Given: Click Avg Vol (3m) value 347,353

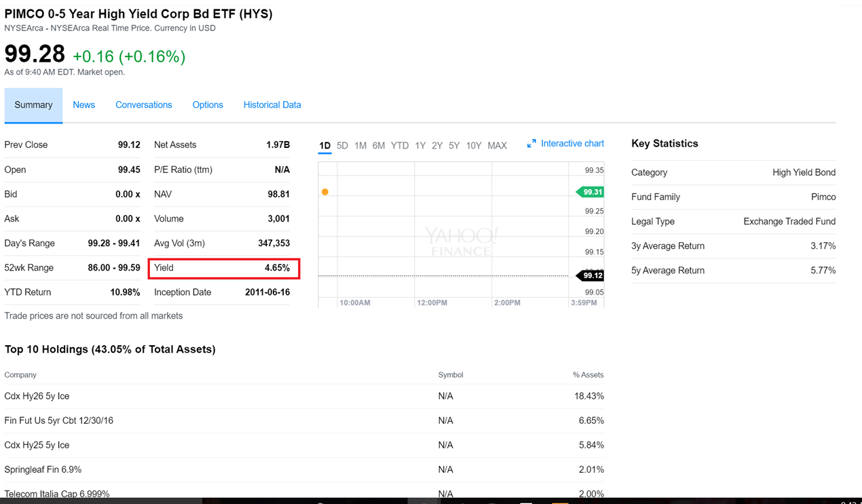Looking at the screenshot, I should pyautogui.click(x=274, y=243).
